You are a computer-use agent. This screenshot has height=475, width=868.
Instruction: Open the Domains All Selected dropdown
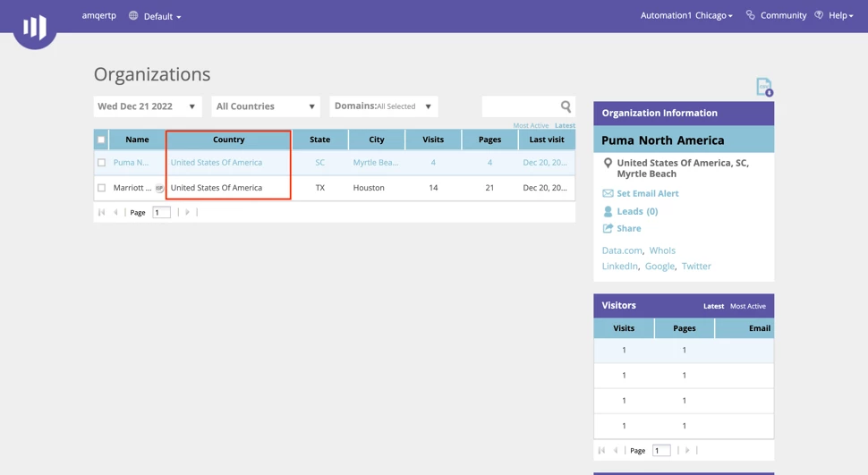pyautogui.click(x=384, y=106)
